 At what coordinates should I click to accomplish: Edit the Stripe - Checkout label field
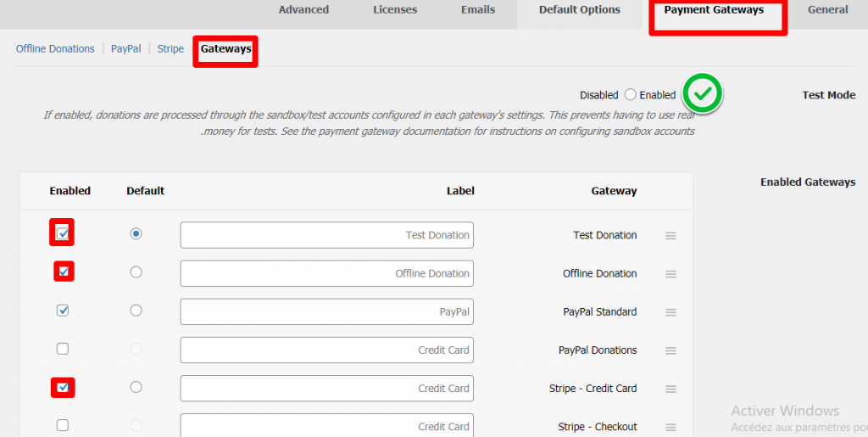(326, 425)
